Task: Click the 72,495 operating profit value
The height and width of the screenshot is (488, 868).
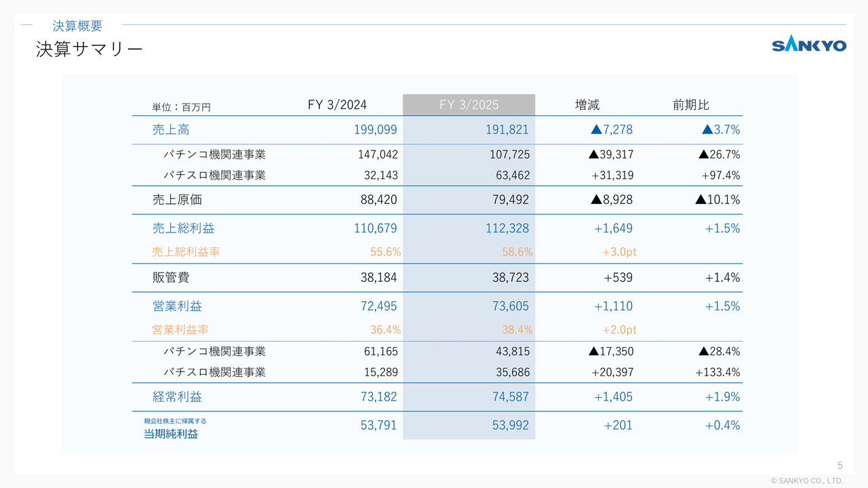Action: (x=379, y=306)
